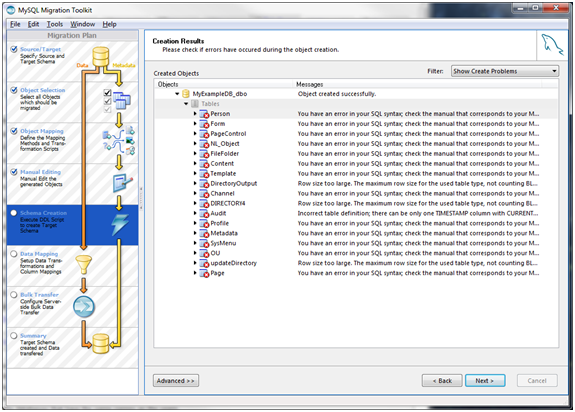Click the Audit table error icon
575x412 pixels.
coord(204,213)
